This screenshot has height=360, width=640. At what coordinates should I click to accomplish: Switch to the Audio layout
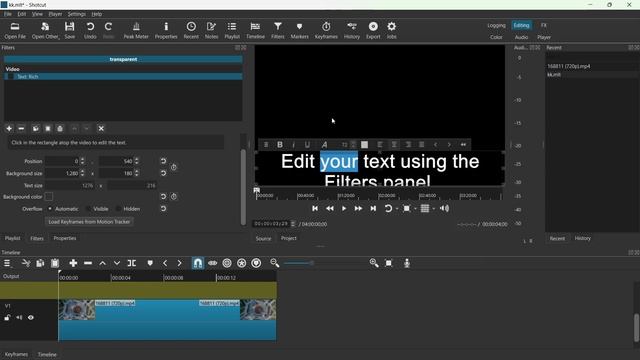[x=521, y=37]
